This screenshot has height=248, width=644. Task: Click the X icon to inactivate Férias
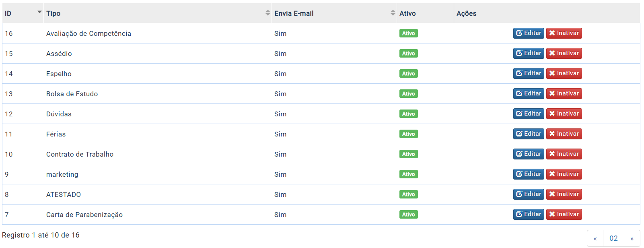552,134
